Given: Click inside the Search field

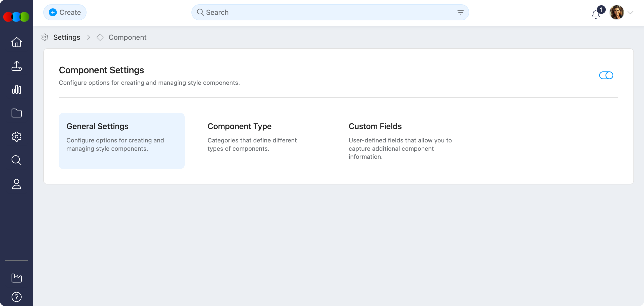Looking at the screenshot, I should [x=302, y=12].
